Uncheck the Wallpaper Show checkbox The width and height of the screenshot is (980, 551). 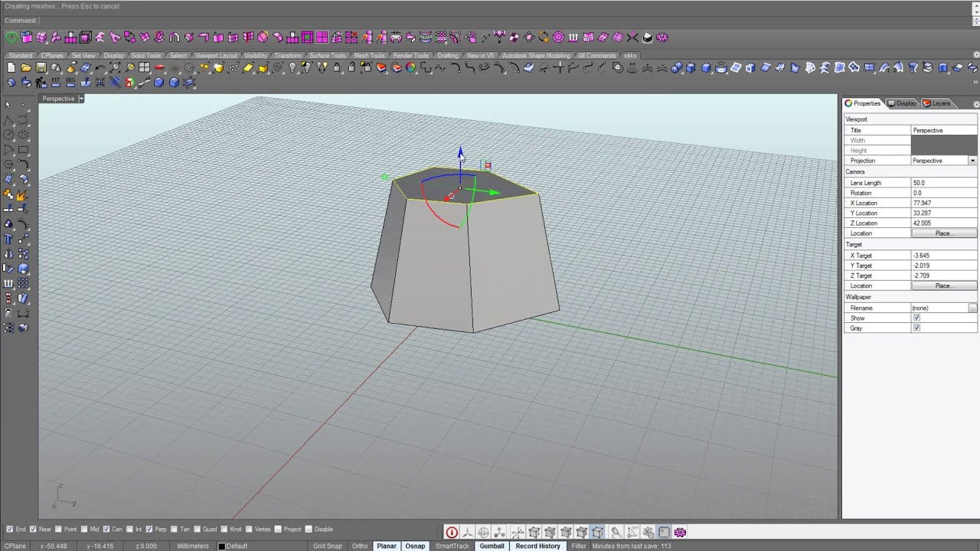(916, 318)
